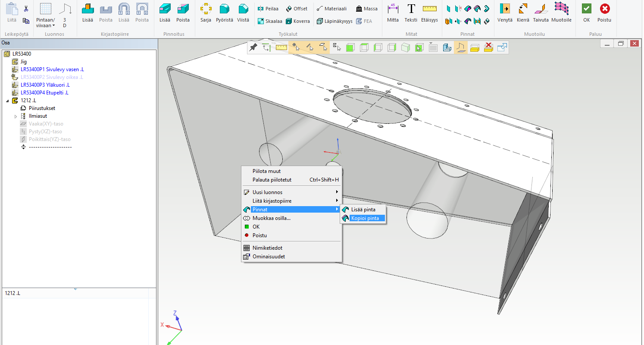Click the Koverra shell tool

[298, 21]
